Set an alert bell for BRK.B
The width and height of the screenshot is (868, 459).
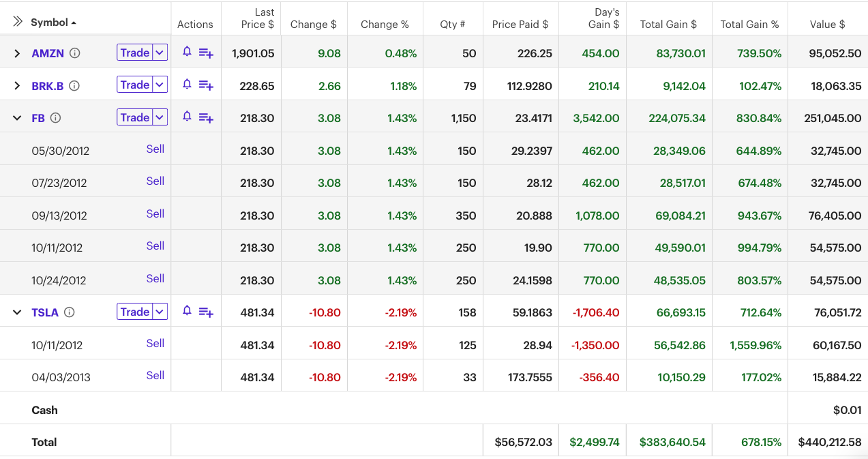click(187, 85)
